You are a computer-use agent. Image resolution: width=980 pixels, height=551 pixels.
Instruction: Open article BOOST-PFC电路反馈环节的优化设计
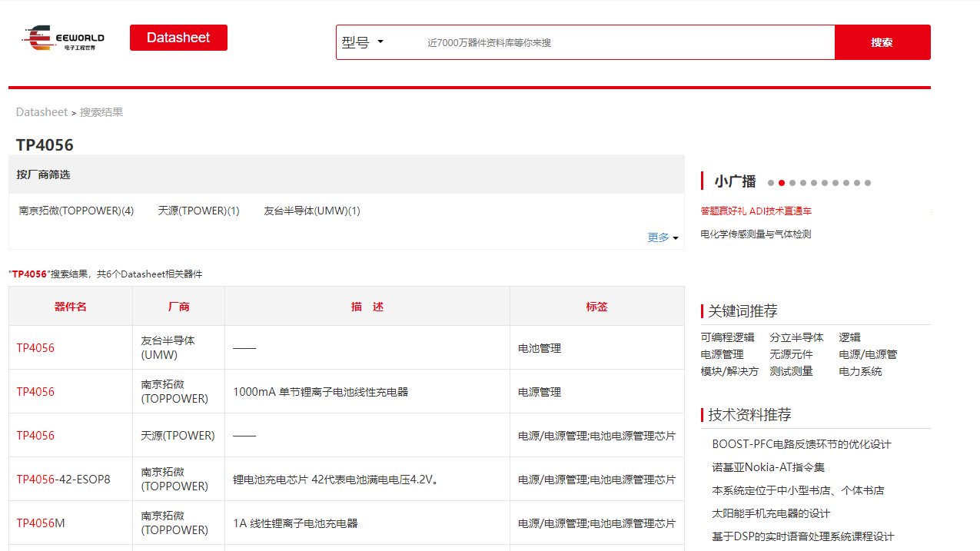tap(802, 444)
